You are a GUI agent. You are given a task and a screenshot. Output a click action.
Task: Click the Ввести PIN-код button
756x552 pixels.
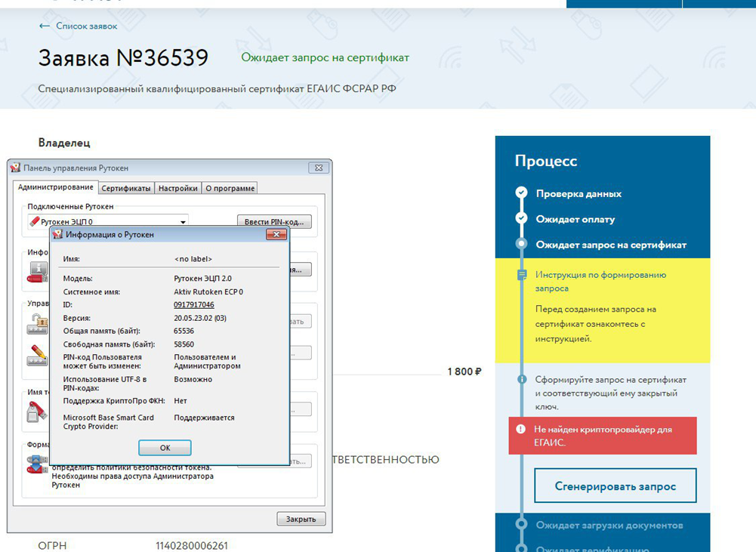pos(274,222)
